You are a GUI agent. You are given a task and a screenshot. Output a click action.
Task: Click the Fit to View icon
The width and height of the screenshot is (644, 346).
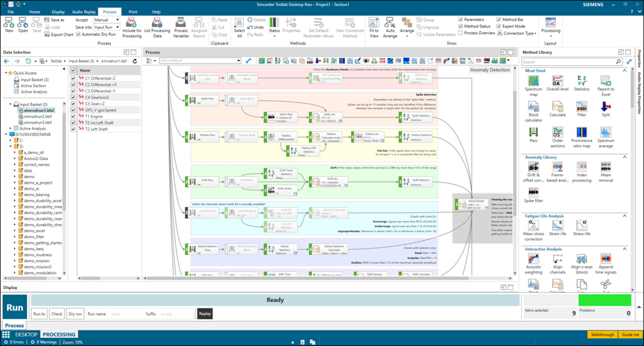click(374, 24)
